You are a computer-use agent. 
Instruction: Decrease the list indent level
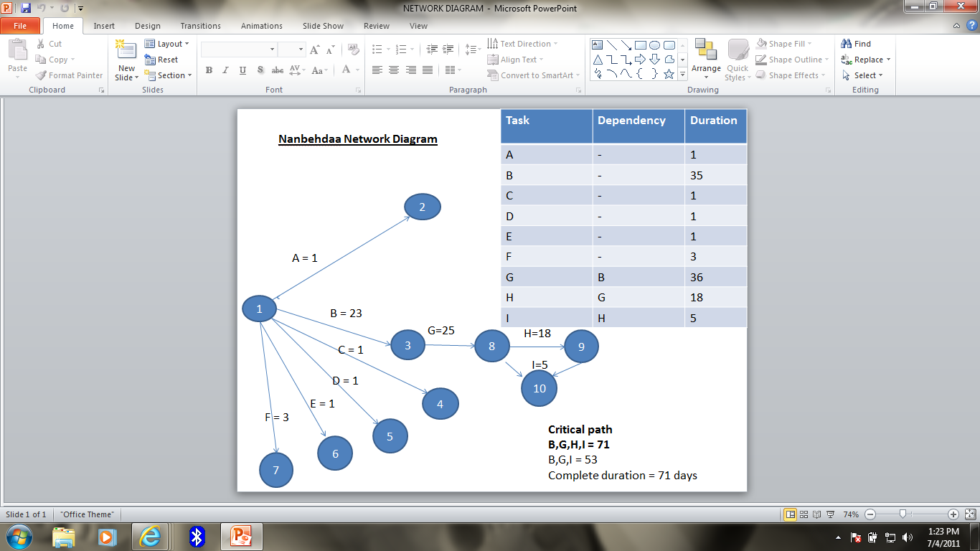click(x=432, y=50)
